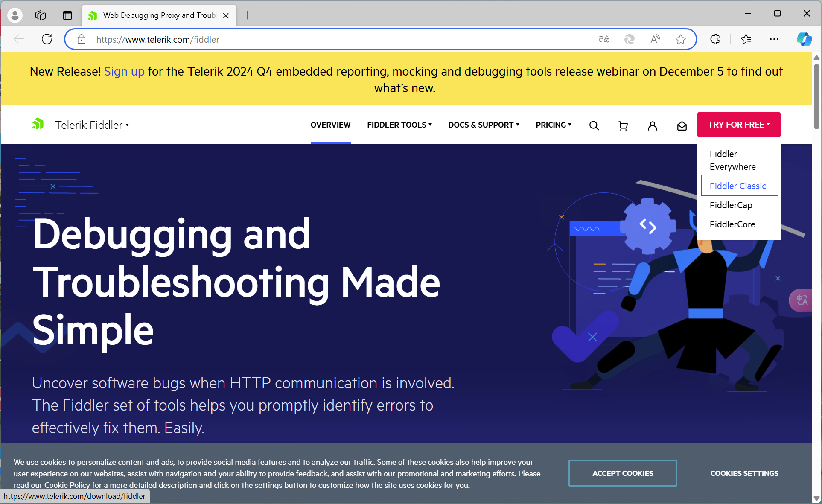Image resolution: width=822 pixels, height=504 pixels.
Task: Click the Read aloud icon
Action: coord(655,39)
